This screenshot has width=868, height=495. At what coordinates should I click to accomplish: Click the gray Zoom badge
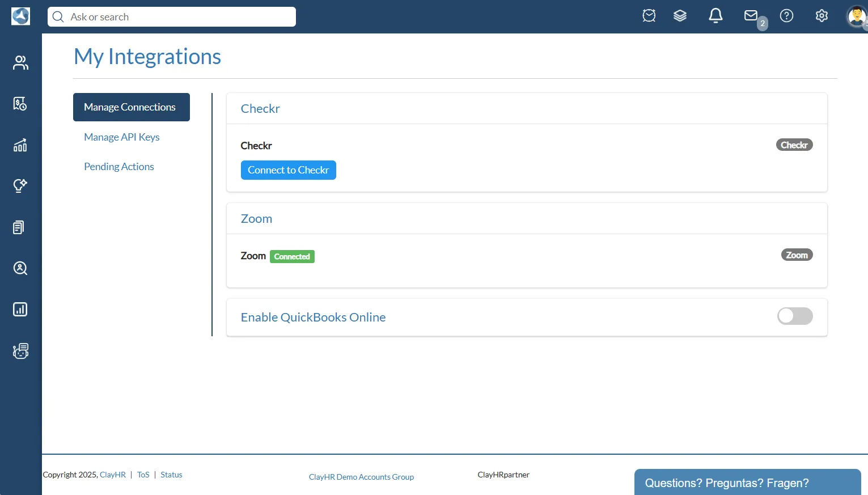[x=797, y=255]
